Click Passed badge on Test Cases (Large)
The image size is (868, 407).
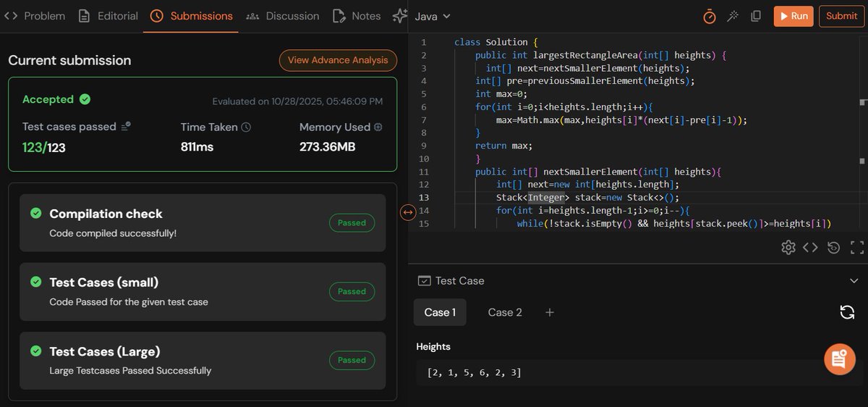pyautogui.click(x=352, y=360)
